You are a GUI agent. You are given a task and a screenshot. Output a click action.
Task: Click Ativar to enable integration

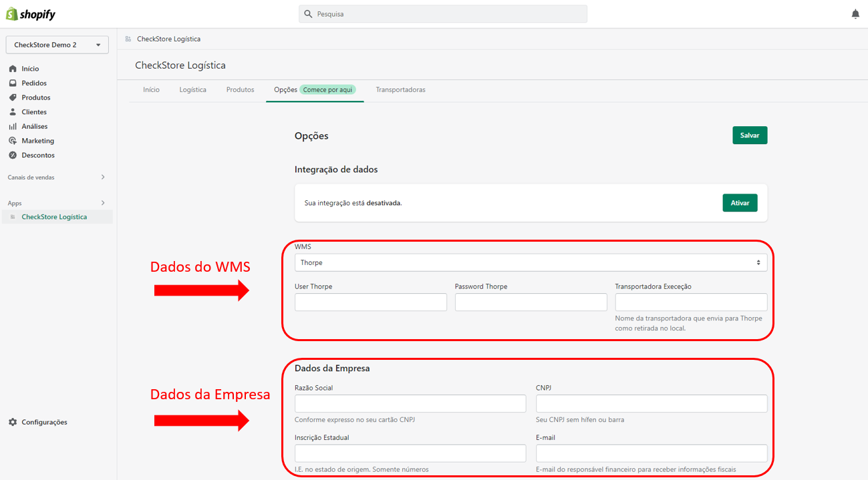[x=740, y=203]
